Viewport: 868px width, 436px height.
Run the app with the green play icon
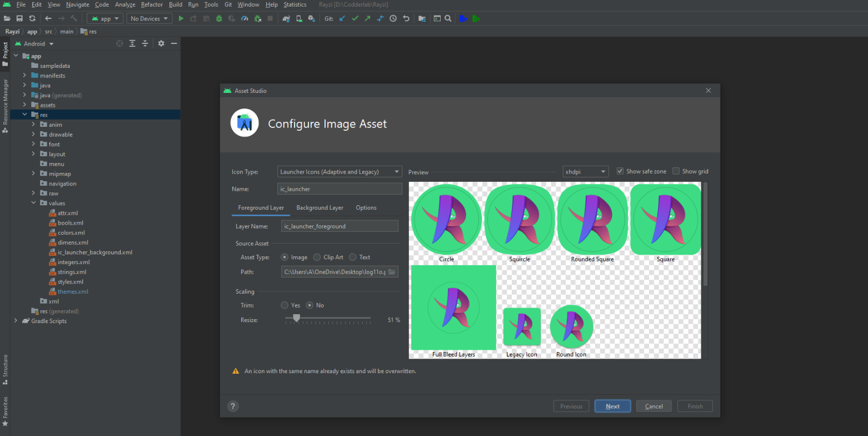181,18
